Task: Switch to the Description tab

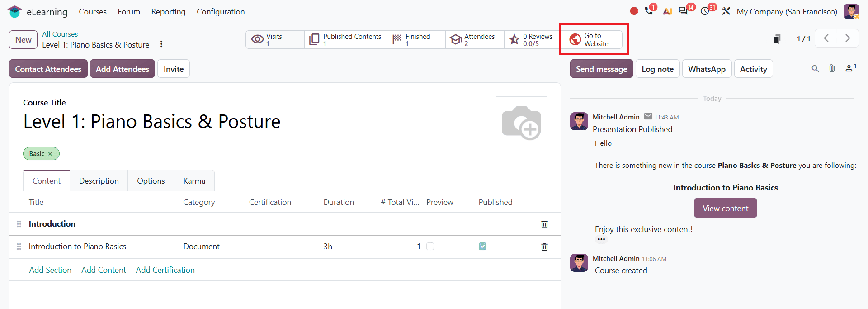Action: point(99,181)
